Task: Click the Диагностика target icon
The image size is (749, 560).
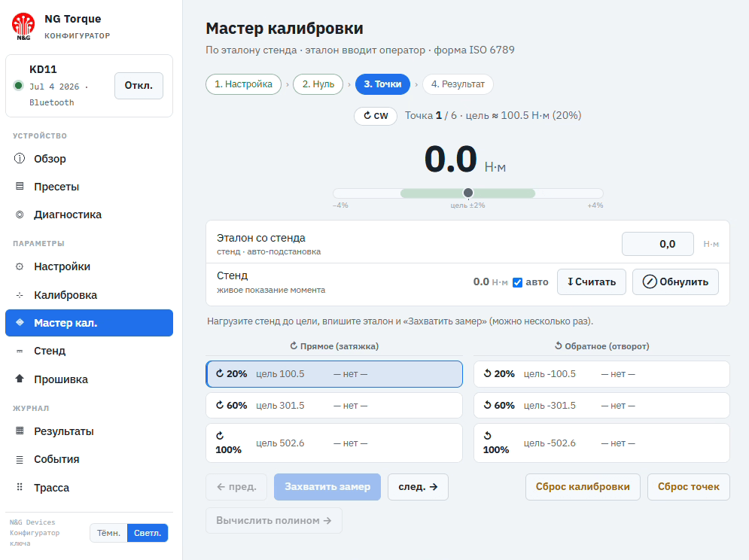Action: point(20,215)
